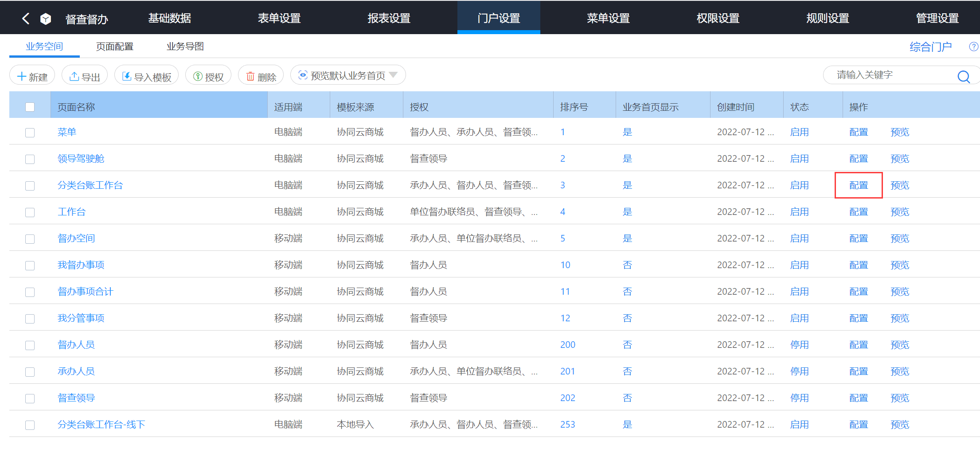
Task: Open the 菜单设置 menu
Action: point(608,18)
